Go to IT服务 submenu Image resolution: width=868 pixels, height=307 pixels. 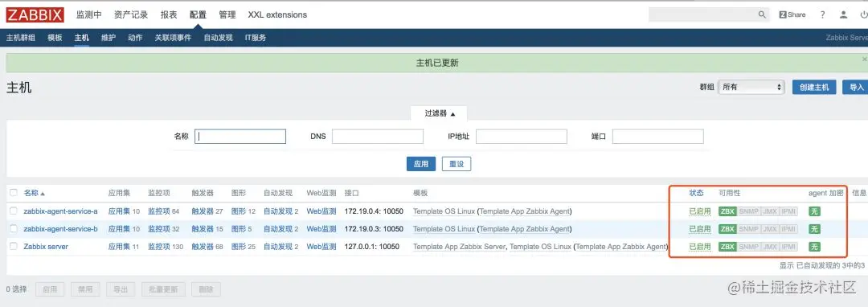[x=256, y=38]
